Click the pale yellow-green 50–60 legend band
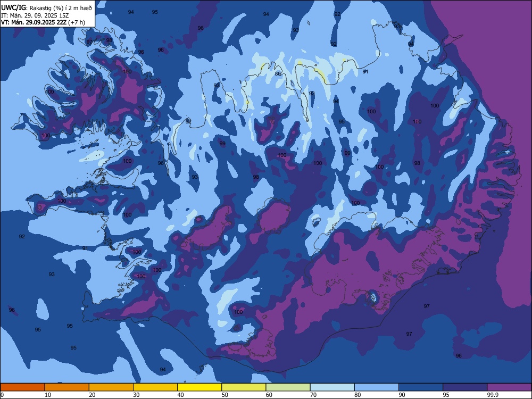Image resolution: width=532 pixels, height=399 pixels. (244, 387)
